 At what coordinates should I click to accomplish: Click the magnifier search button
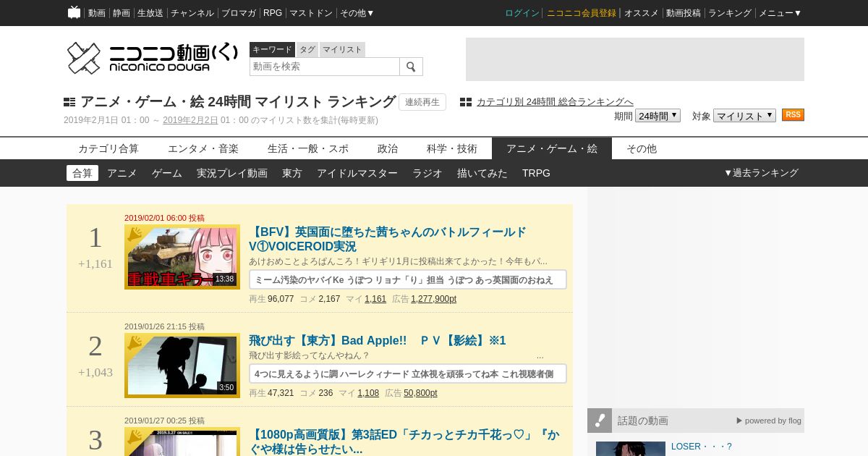pos(411,67)
